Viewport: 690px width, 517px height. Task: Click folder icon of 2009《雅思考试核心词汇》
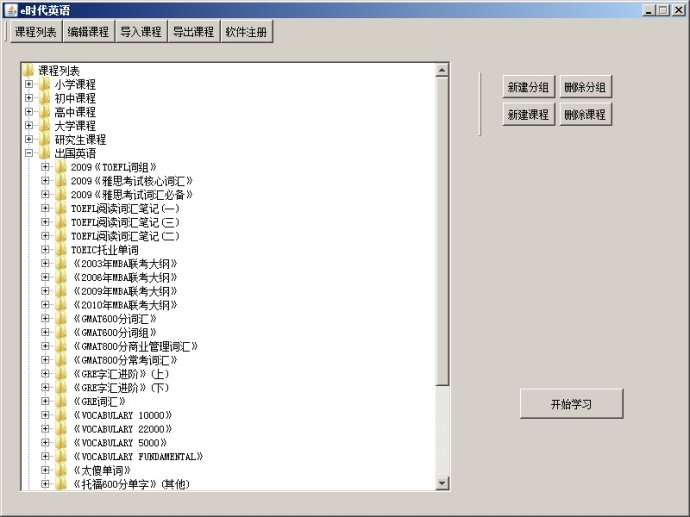(61, 180)
